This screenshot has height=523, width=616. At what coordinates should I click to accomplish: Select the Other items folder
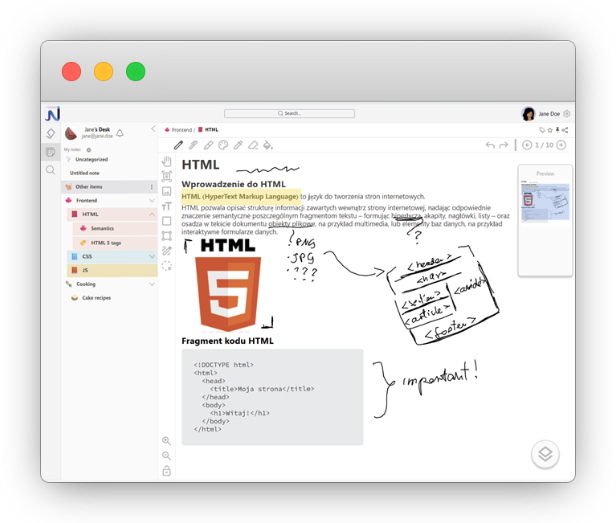(110, 187)
